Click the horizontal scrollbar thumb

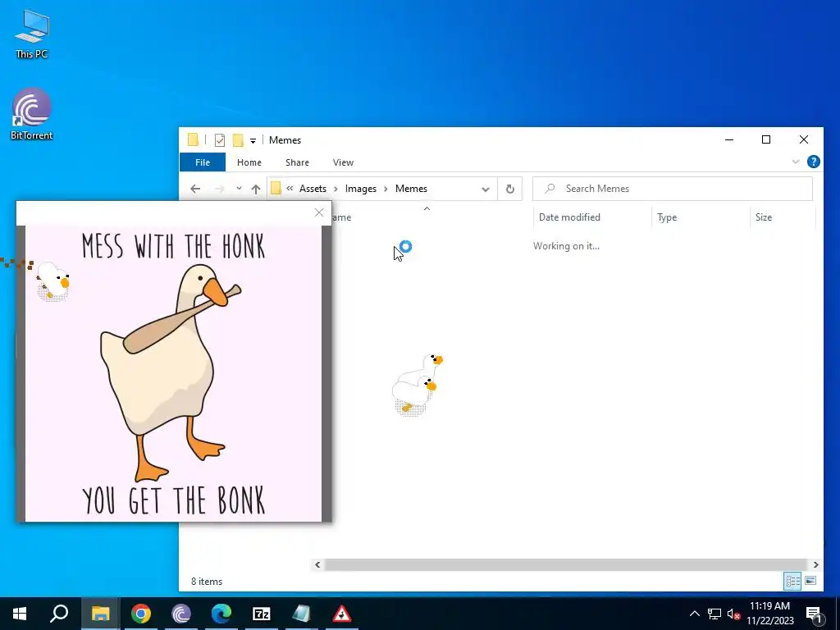pyautogui.click(x=566, y=564)
